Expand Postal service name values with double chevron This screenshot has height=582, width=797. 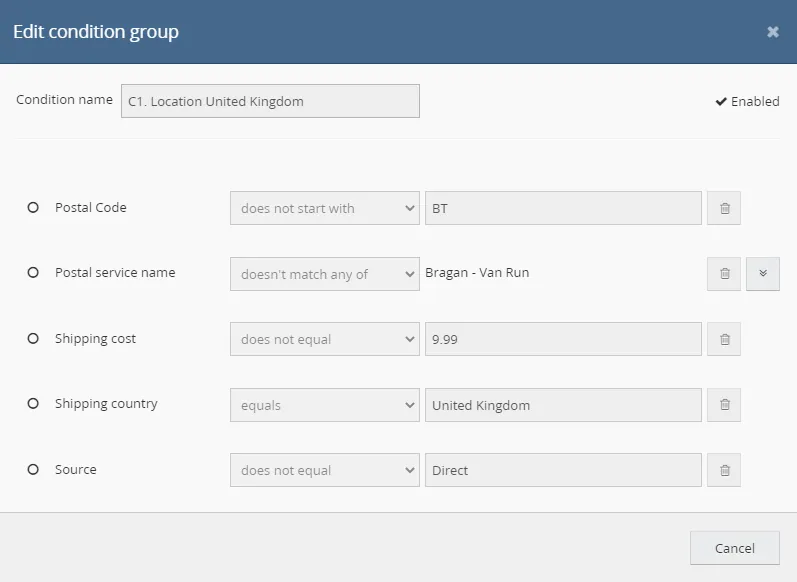pyautogui.click(x=762, y=273)
